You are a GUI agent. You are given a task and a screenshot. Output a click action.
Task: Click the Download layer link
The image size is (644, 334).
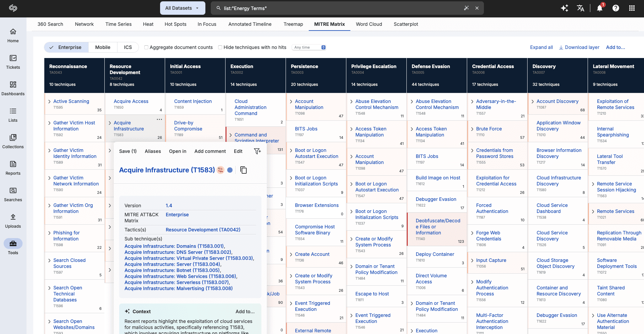(x=579, y=47)
